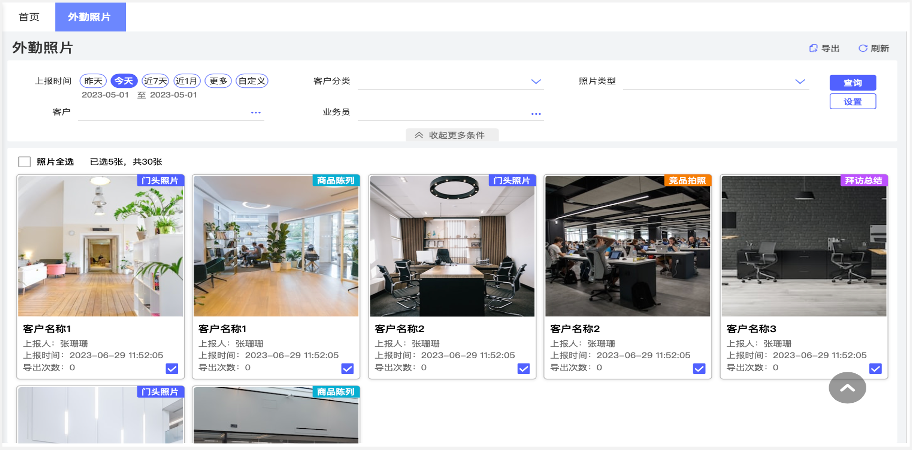
Task: Click the 拜访总结 purple tag
Action: pos(864,180)
